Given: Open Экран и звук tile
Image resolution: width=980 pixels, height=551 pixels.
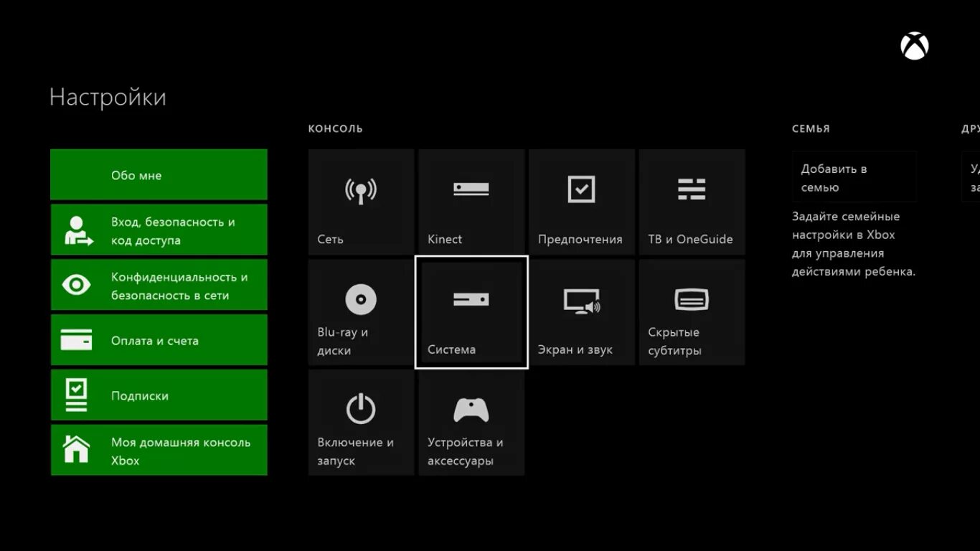Looking at the screenshot, I should click(582, 312).
